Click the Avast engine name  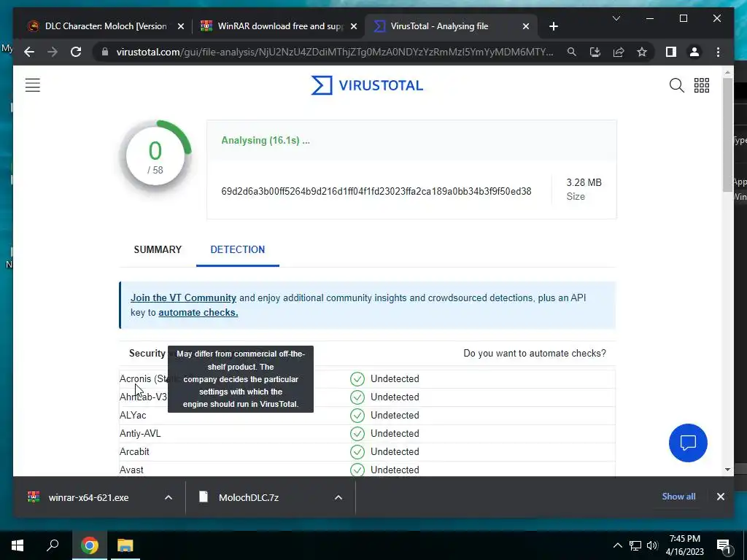tap(131, 470)
